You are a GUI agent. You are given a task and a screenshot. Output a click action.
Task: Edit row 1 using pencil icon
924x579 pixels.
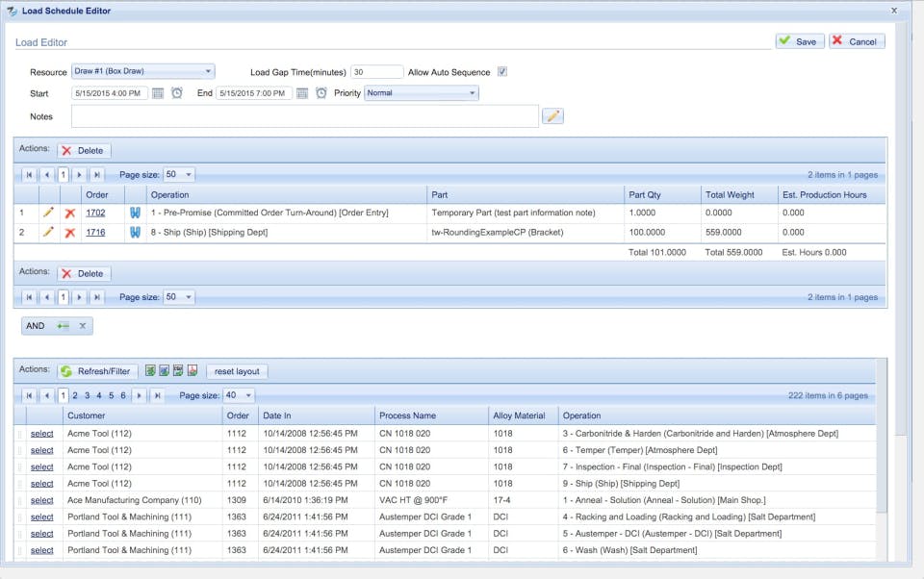(x=48, y=213)
